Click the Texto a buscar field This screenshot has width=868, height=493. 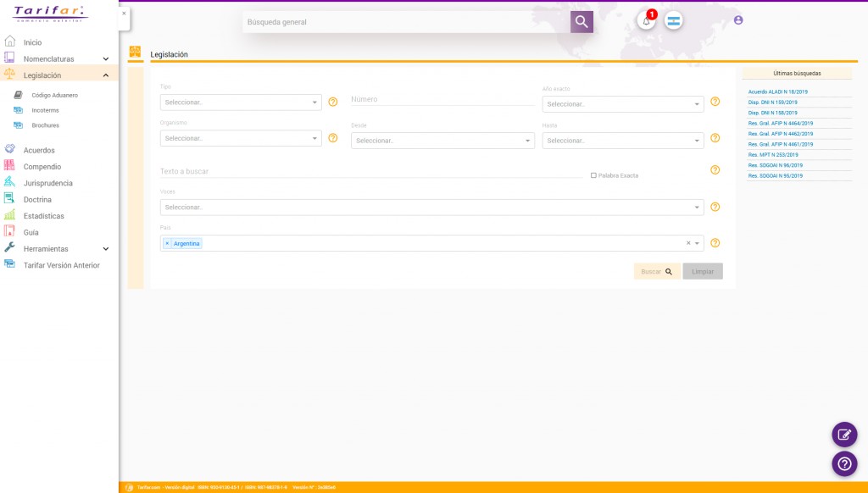(371, 171)
